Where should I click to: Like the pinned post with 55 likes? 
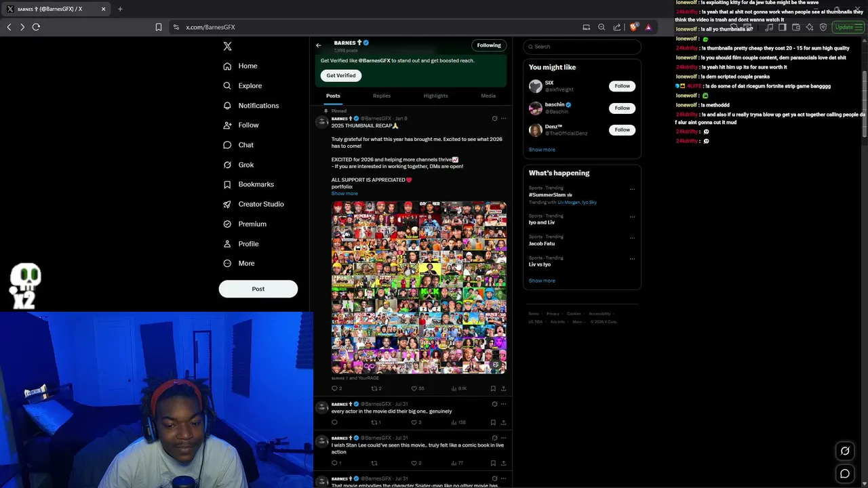coord(414,388)
